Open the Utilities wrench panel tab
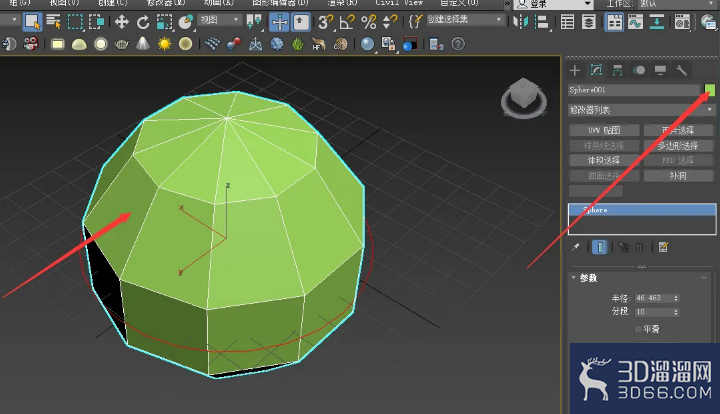720x414 pixels. (x=681, y=70)
